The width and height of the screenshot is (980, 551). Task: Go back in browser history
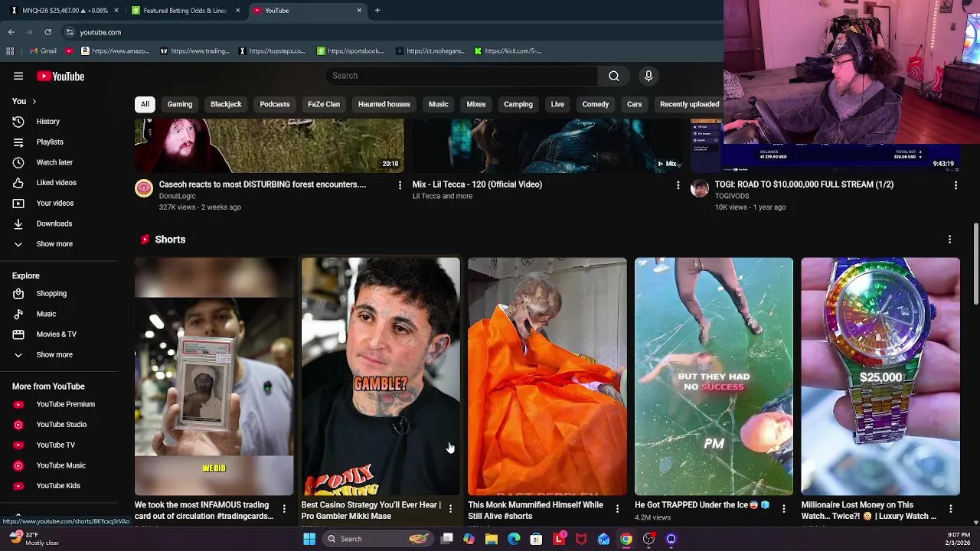(11, 32)
